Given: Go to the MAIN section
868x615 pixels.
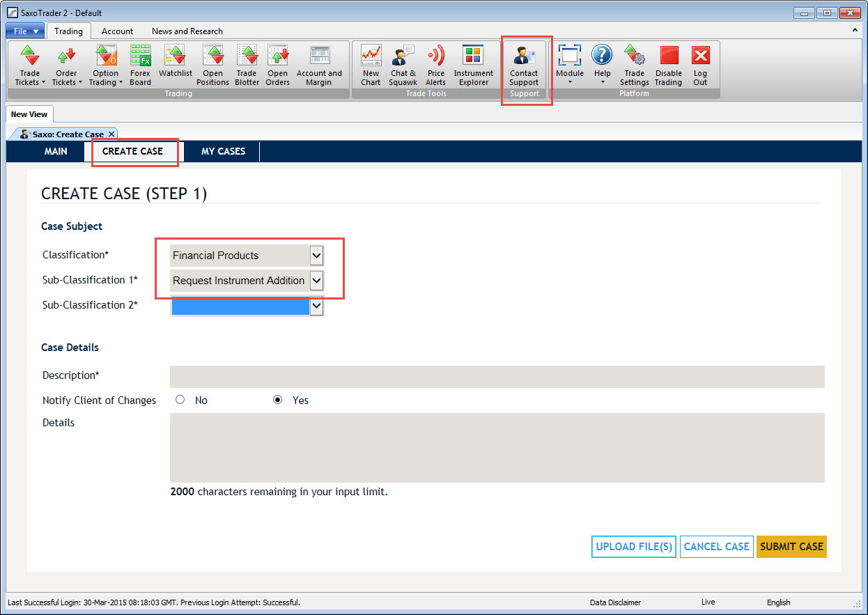Looking at the screenshot, I should click(x=56, y=151).
